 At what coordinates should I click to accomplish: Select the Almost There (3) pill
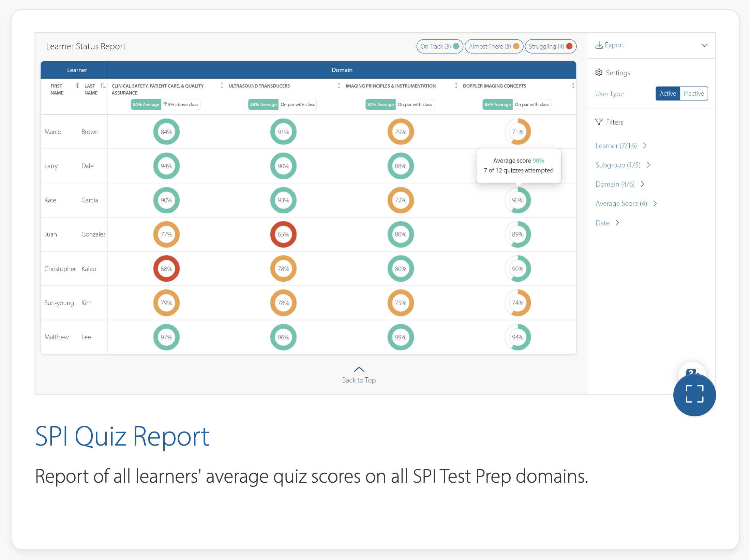pos(493,47)
